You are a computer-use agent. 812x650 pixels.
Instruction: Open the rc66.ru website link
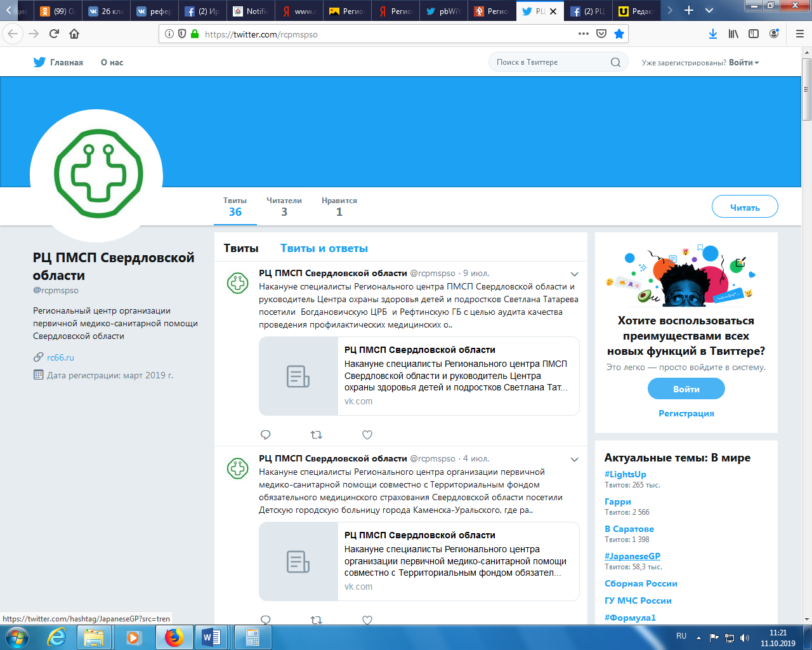(x=60, y=357)
